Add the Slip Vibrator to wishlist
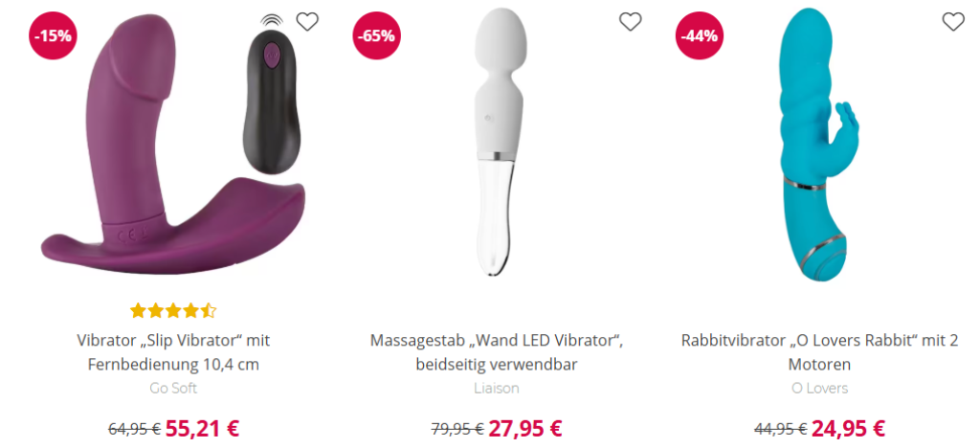This screenshot has width=980, height=448. point(307,22)
